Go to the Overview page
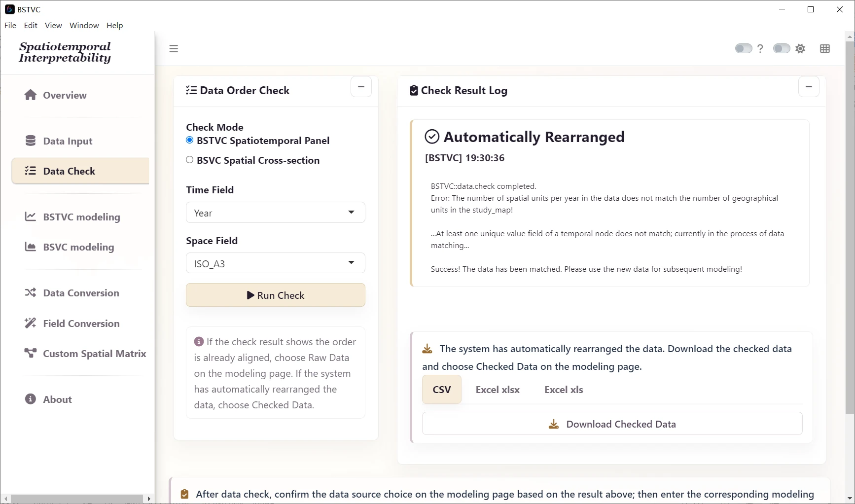 point(80,95)
